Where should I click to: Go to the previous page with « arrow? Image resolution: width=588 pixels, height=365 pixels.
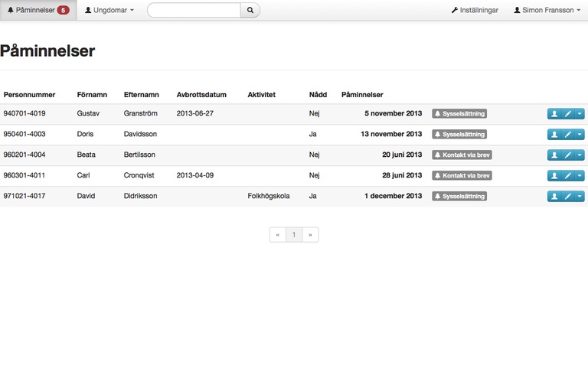click(277, 235)
